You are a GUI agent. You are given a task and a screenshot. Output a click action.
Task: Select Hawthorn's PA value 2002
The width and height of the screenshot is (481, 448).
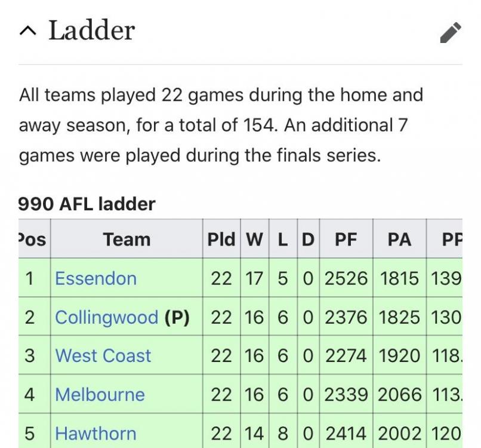(399, 434)
